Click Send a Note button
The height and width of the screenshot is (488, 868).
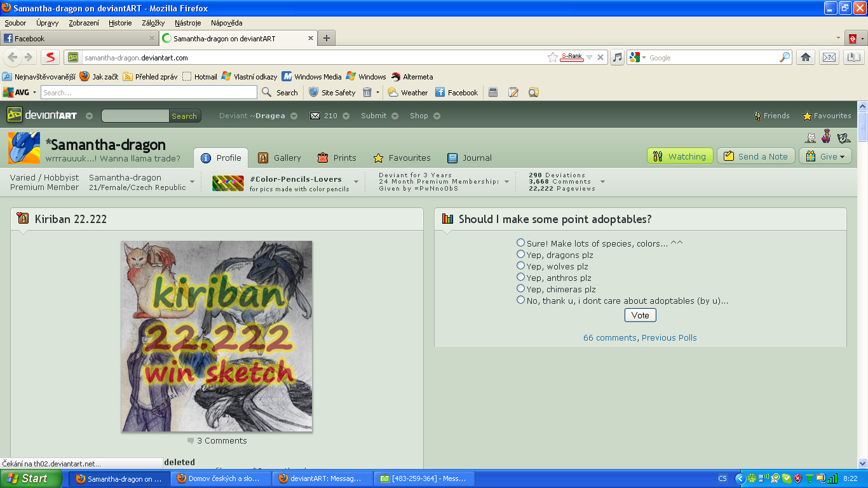click(756, 156)
